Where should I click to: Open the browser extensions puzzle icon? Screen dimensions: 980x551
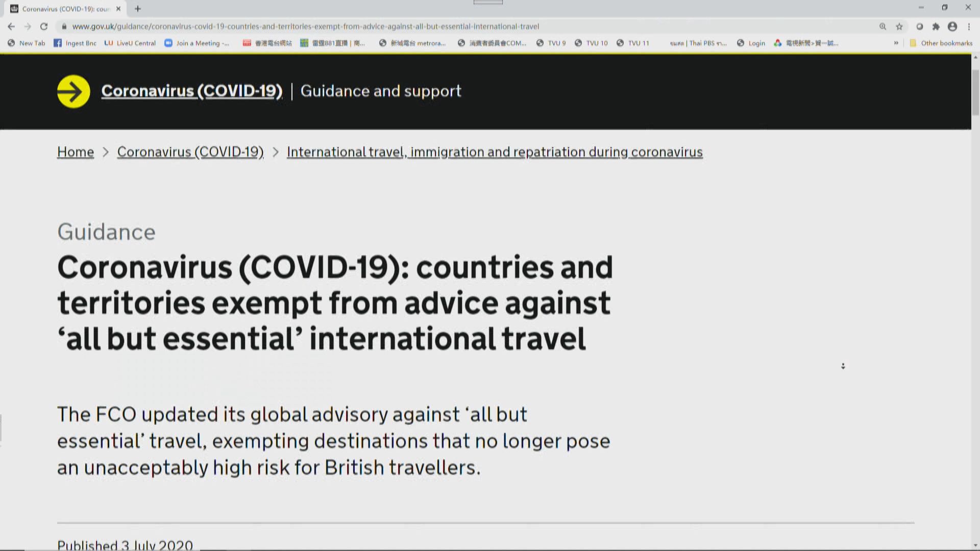coord(936,27)
